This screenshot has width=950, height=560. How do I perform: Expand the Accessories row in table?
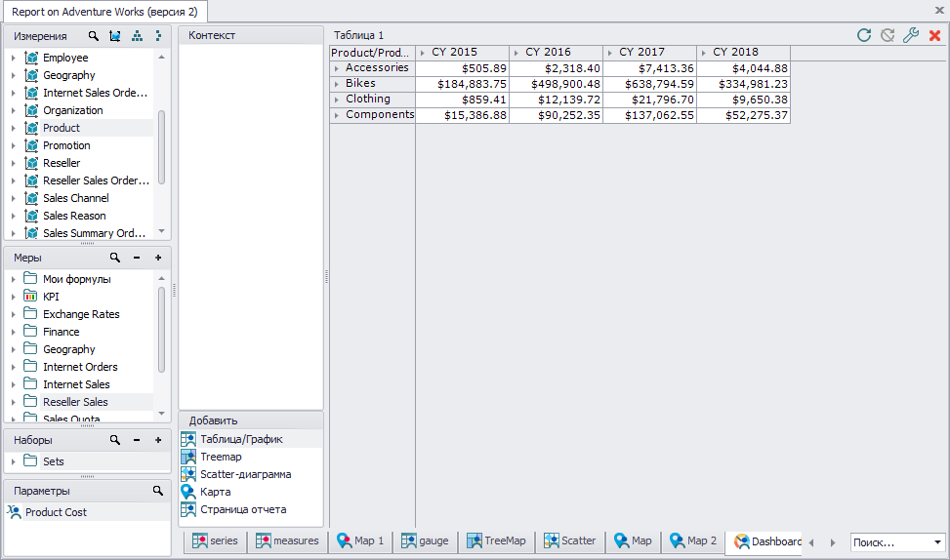[x=337, y=68]
